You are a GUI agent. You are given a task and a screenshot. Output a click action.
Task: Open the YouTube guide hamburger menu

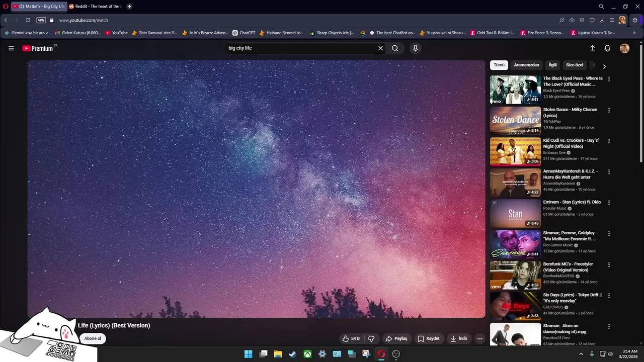tap(11, 48)
